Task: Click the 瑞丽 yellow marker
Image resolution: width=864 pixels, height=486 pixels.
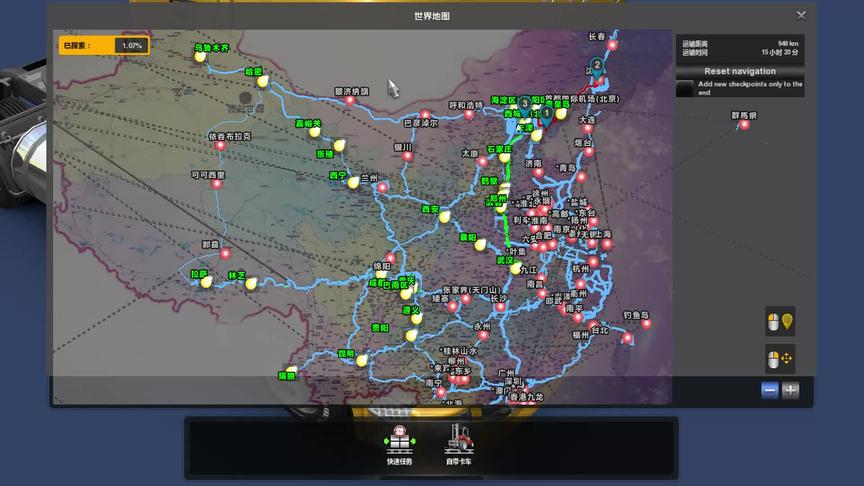Action: tap(291, 371)
